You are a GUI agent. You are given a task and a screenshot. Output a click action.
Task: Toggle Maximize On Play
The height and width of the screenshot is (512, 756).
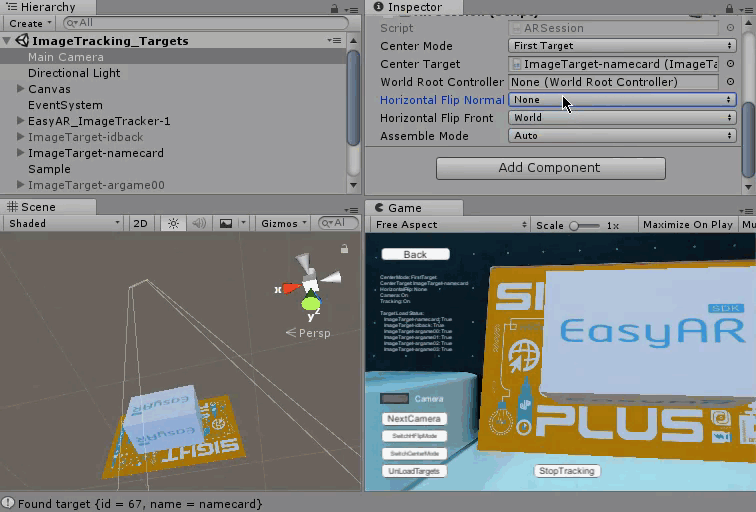tap(688, 225)
